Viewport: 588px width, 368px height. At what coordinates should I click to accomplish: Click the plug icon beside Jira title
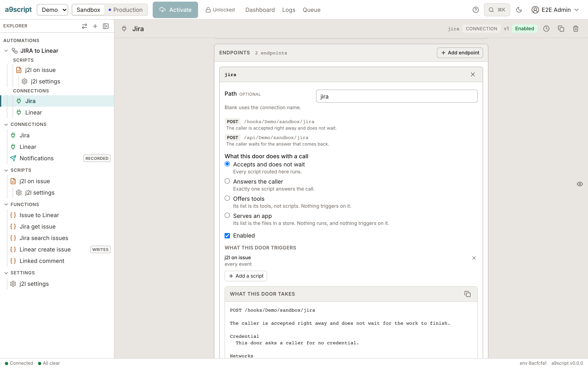tap(124, 29)
